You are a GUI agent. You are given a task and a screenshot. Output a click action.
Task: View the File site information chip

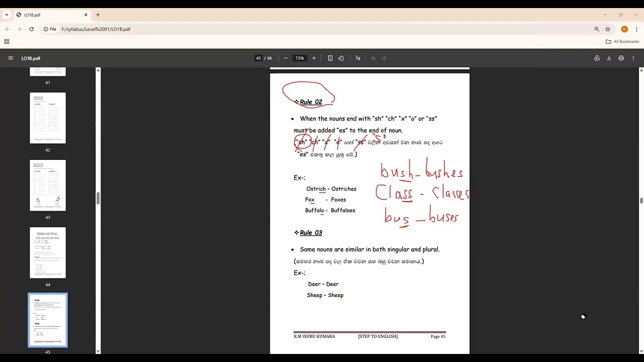click(x=50, y=29)
